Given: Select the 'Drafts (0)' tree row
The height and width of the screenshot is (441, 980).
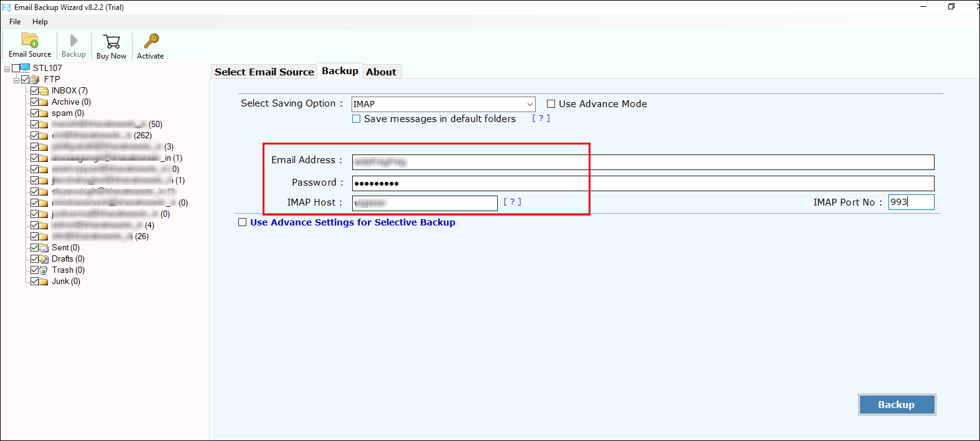Looking at the screenshot, I should (x=68, y=259).
